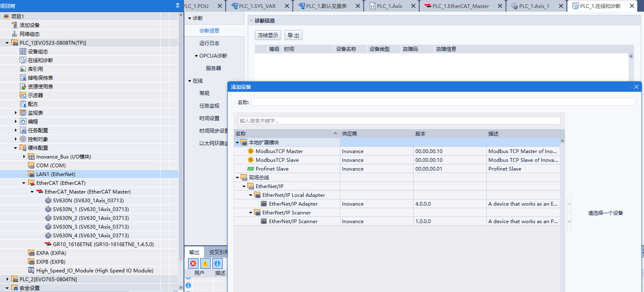This screenshot has height=292, width=644.
Task: Click the 导出 button
Action: 293,35
